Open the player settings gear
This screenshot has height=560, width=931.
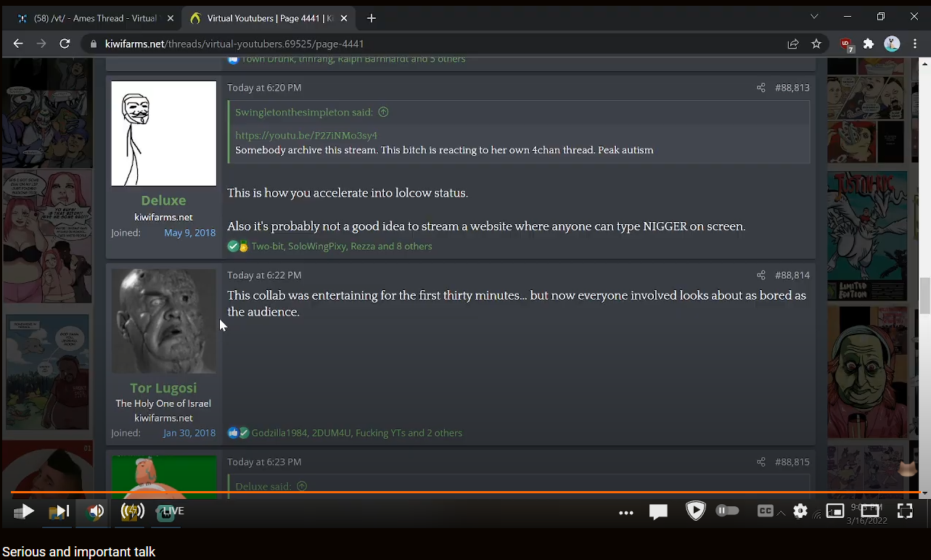[800, 511]
